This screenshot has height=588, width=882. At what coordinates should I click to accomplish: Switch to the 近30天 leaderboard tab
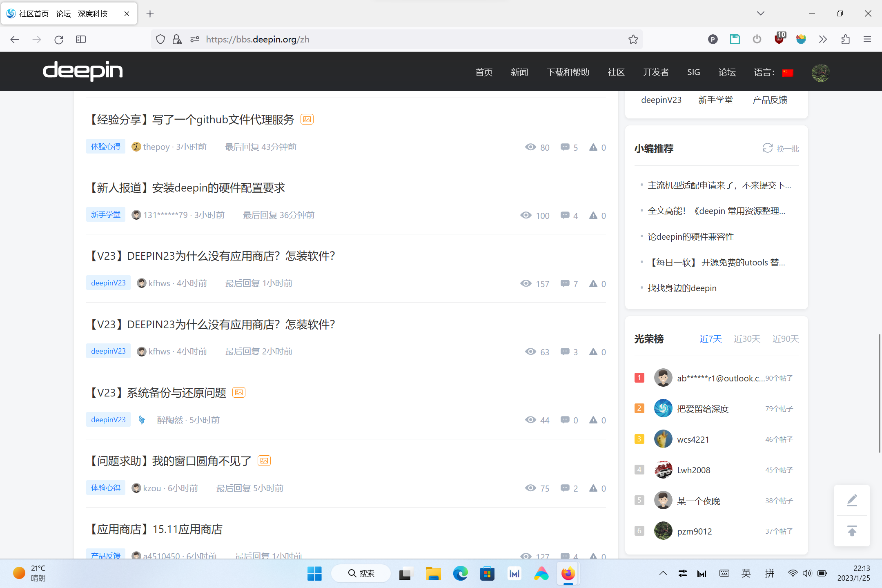click(x=746, y=339)
